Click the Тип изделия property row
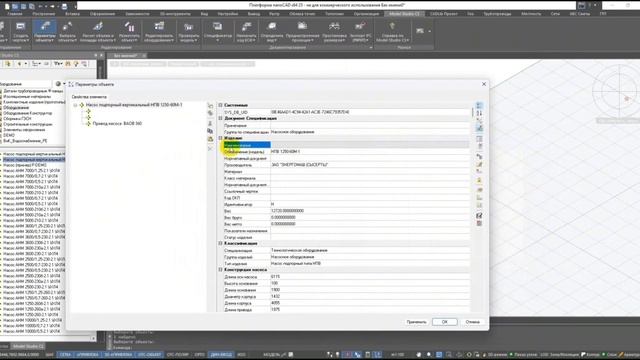The width and height of the screenshot is (640, 360). pos(346,264)
